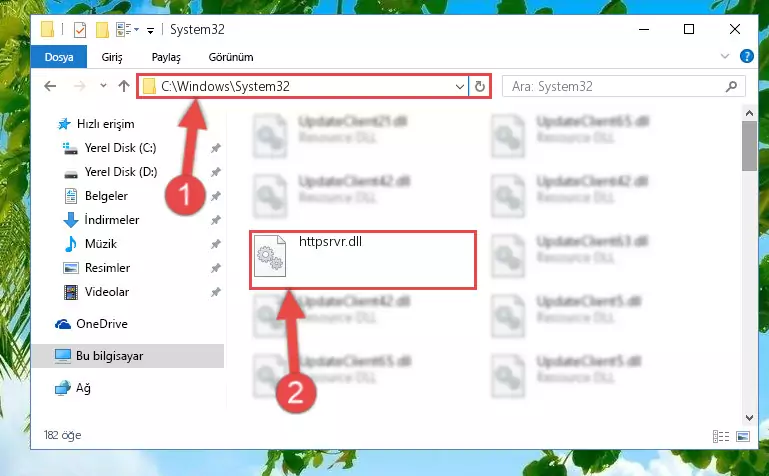769x476 pixels.
Task: Open the Giriş ribbon tab
Action: [x=112, y=57]
